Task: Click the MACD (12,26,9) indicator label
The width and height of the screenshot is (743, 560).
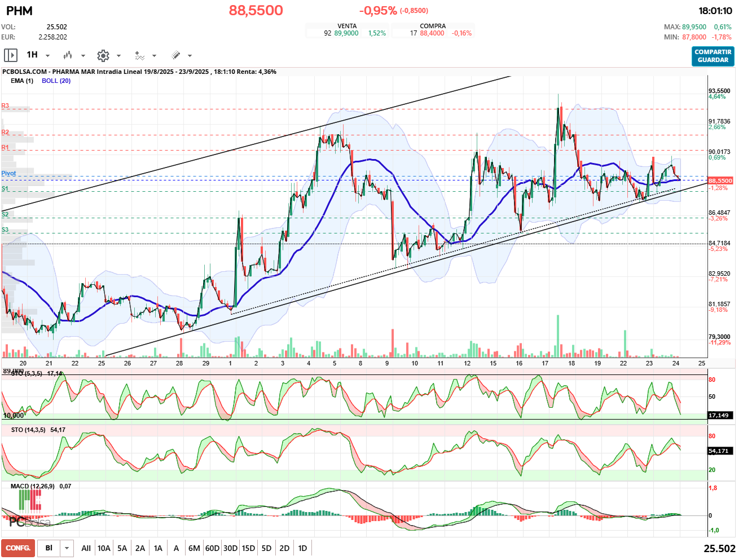Action: (x=33, y=486)
